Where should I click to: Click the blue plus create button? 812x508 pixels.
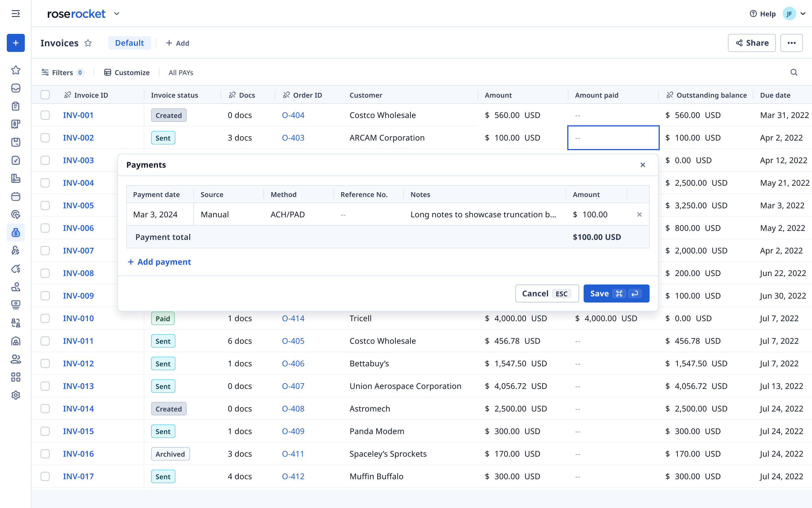[16, 43]
